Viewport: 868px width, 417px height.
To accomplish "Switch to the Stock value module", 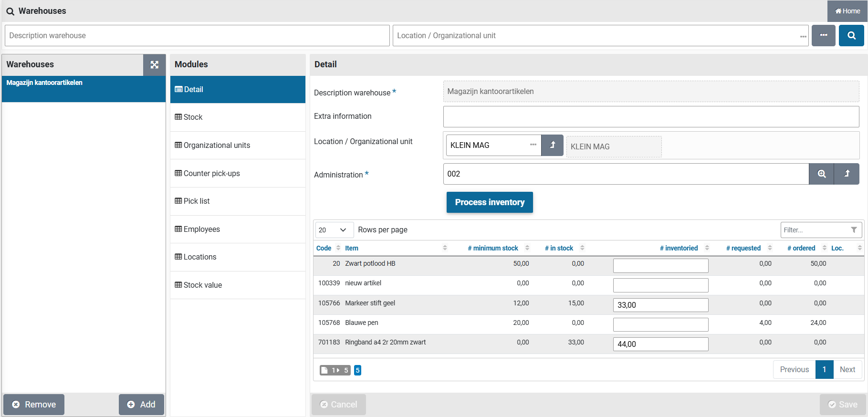I will click(202, 285).
